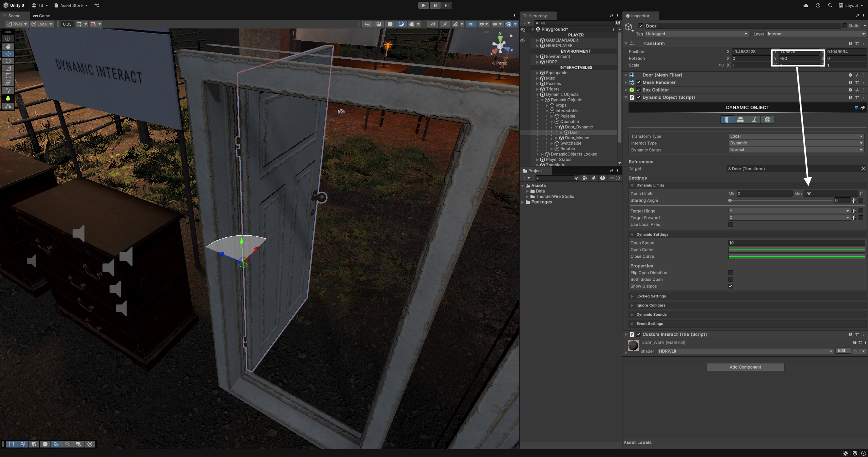Select the Move tool in scene toolbar
868x457 pixels.
click(8, 54)
